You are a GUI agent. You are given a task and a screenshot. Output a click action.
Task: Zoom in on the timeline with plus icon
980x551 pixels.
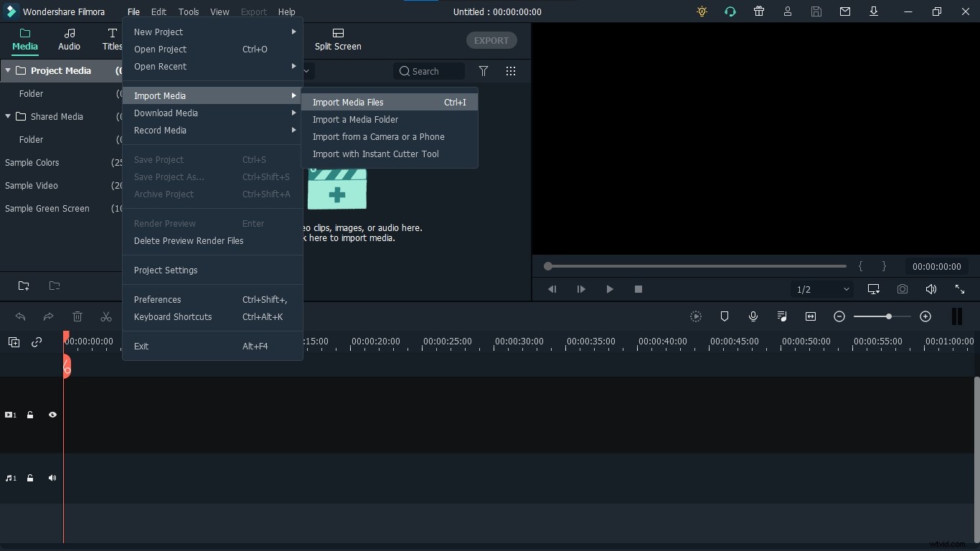click(925, 316)
